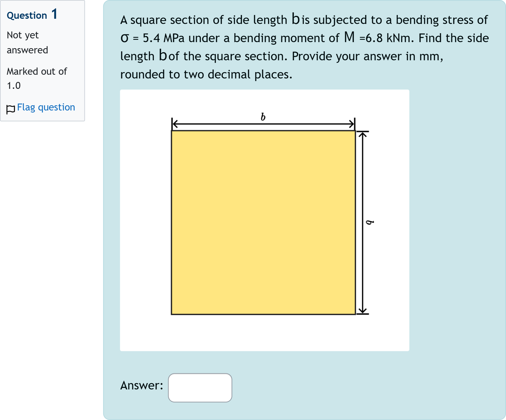Click the vertical 'b' dimension label
Screen dimensions: 506x420
tap(369, 222)
